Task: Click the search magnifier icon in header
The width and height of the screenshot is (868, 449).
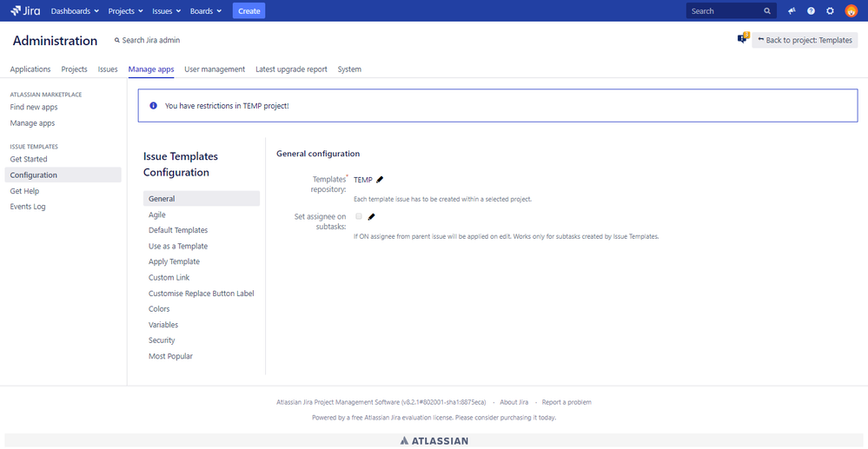Action: click(767, 11)
